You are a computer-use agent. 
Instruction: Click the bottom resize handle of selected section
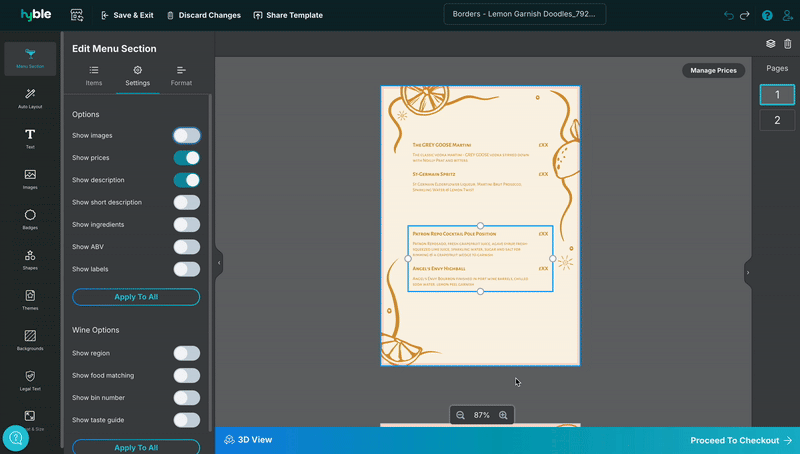click(480, 291)
